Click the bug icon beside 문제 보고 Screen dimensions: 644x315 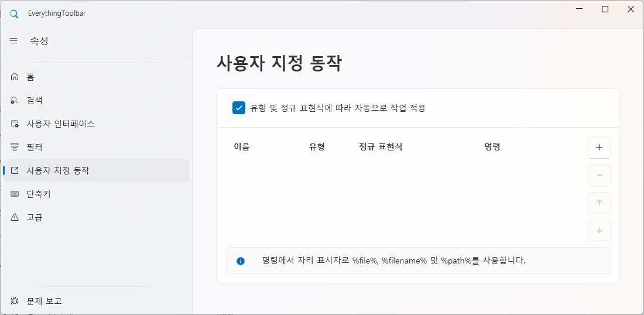pyautogui.click(x=15, y=301)
